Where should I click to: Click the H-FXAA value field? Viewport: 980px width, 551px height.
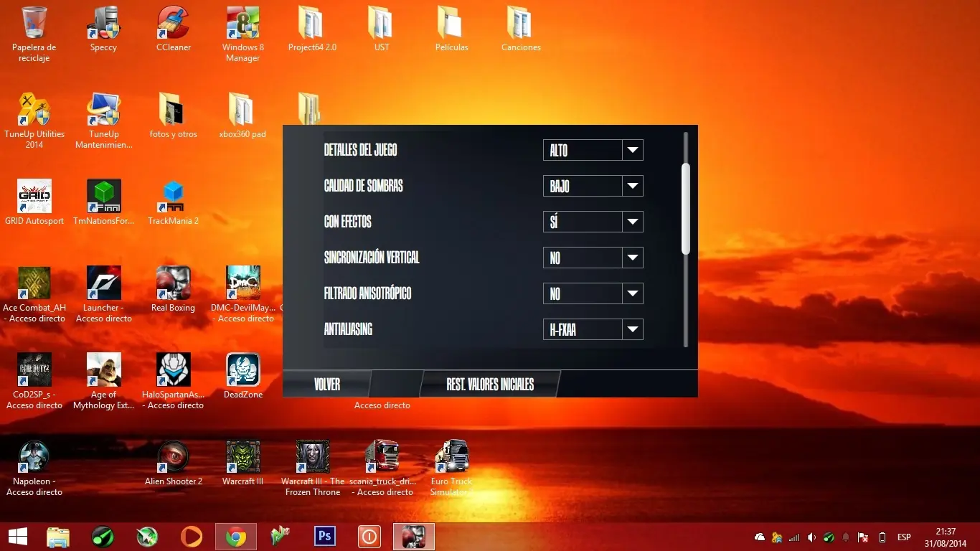[x=583, y=329]
